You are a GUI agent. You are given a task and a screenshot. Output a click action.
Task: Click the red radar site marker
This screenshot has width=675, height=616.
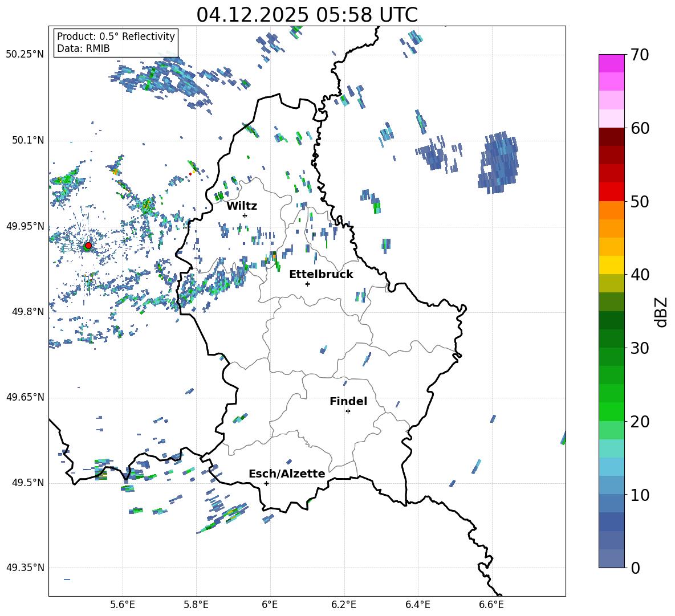(x=88, y=245)
